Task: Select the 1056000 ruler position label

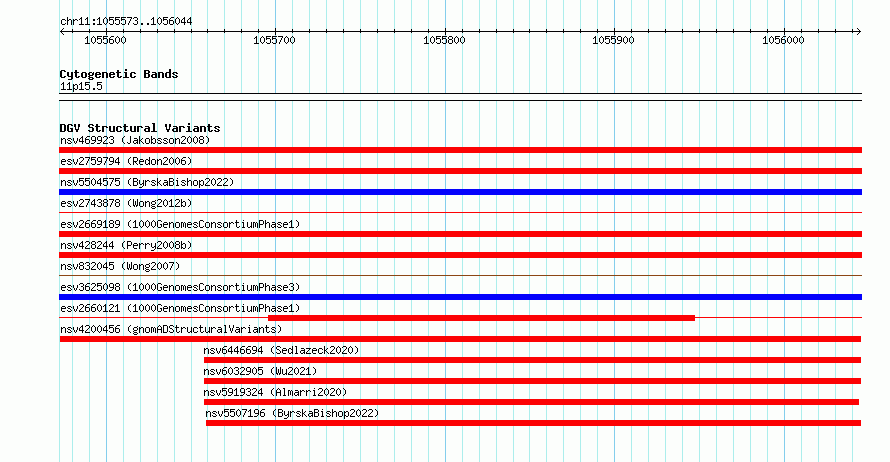Action: 783,40
